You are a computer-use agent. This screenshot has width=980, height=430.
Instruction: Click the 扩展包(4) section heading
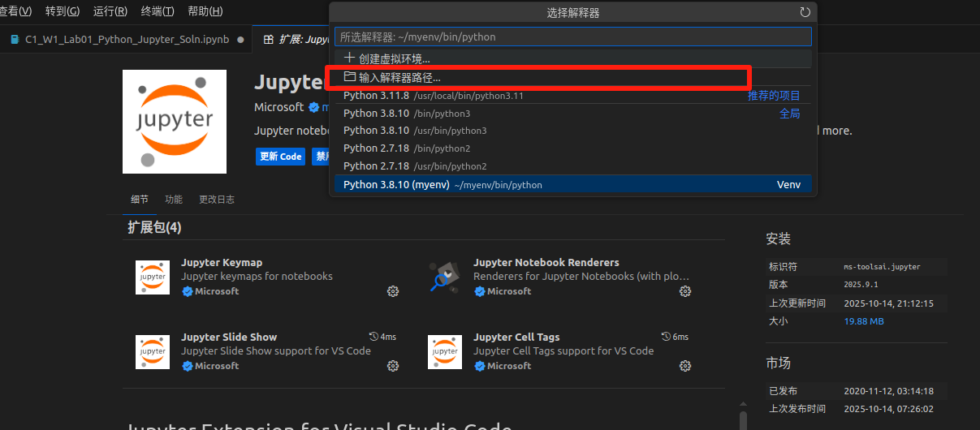[x=154, y=228]
